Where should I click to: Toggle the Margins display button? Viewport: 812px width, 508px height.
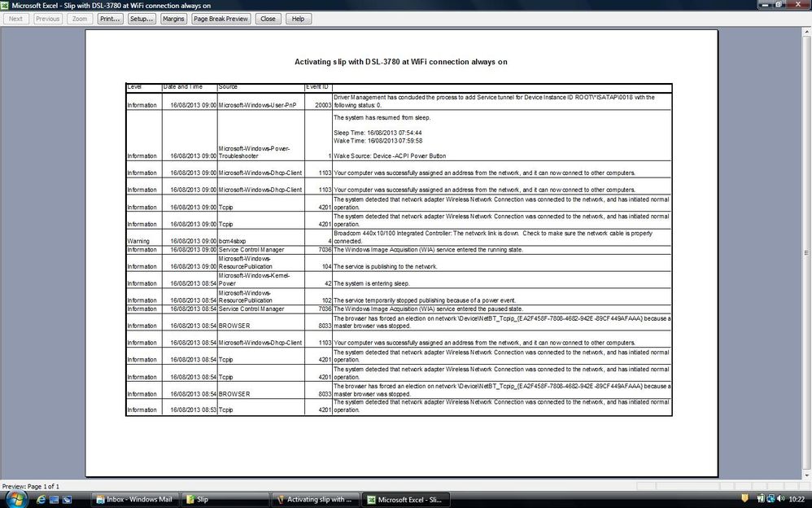coord(173,19)
